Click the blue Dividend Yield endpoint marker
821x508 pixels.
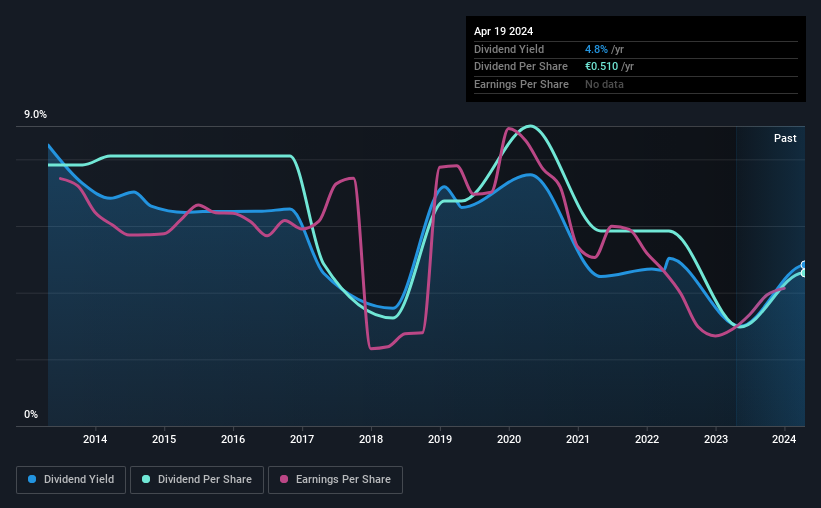pyautogui.click(x=804, y=265)
